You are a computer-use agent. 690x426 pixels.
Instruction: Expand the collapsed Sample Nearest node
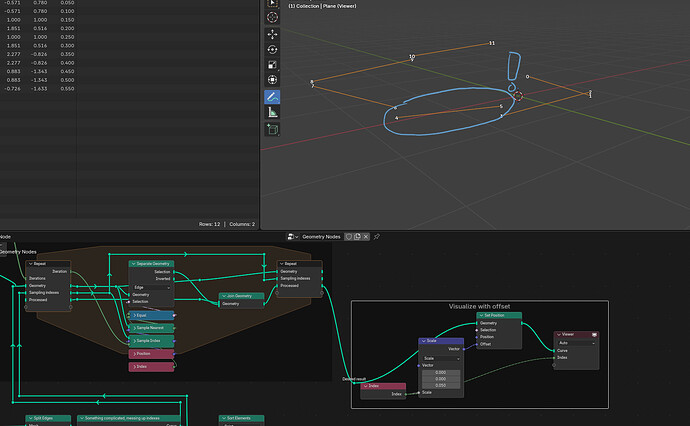coord(134,328)
